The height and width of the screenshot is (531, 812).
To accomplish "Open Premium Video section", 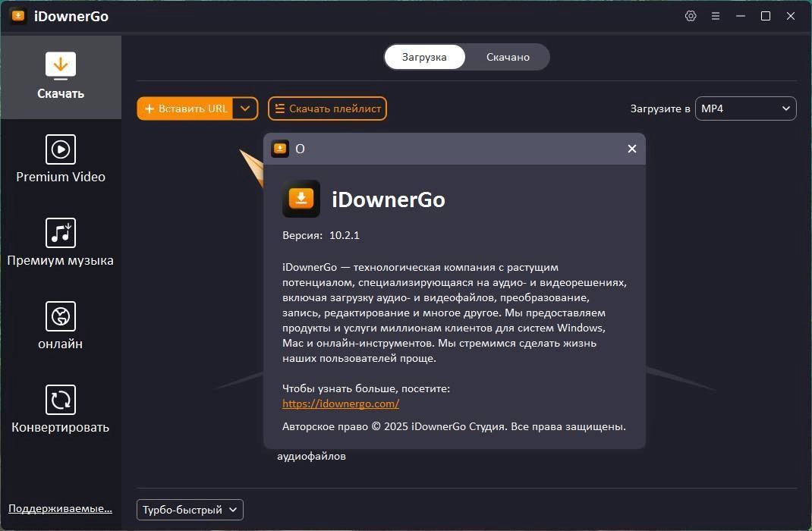I will pyautogui.click(x=61, y=159).
